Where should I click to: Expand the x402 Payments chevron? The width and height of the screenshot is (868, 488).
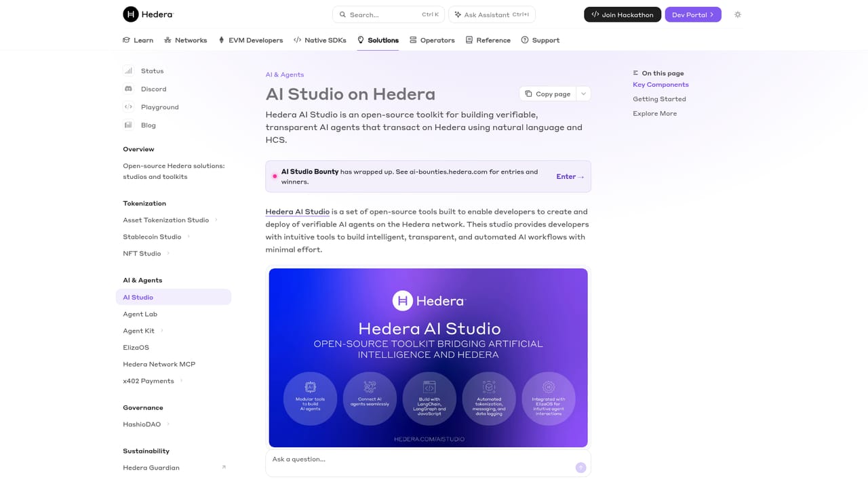[x=181, y=381]
